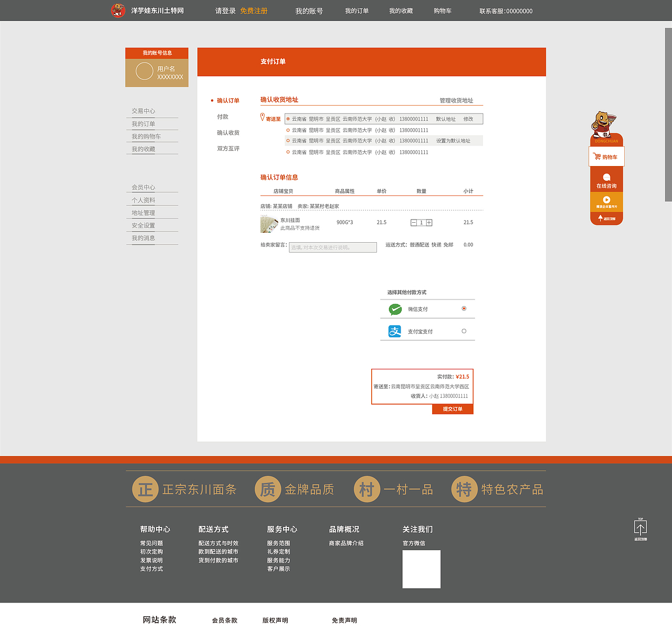
Task: Play the company promo video
Action: coord(606,200)
